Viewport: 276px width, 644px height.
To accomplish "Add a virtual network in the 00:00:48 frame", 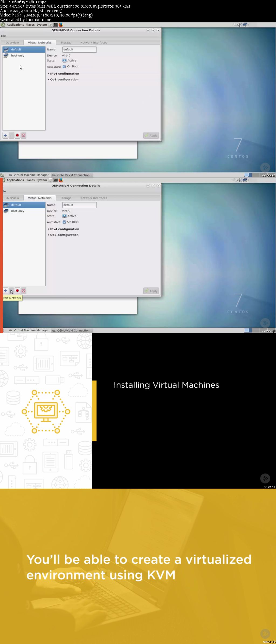I will point(5,291).
